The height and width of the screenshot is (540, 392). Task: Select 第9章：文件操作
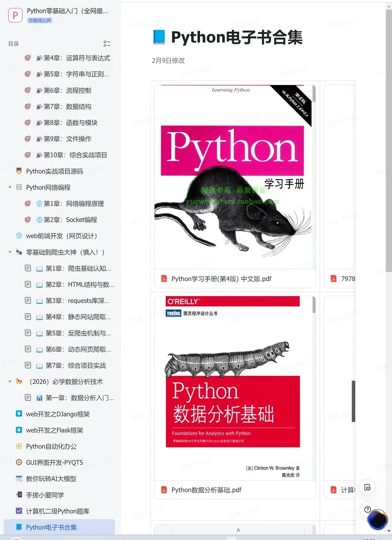point(68,139)
